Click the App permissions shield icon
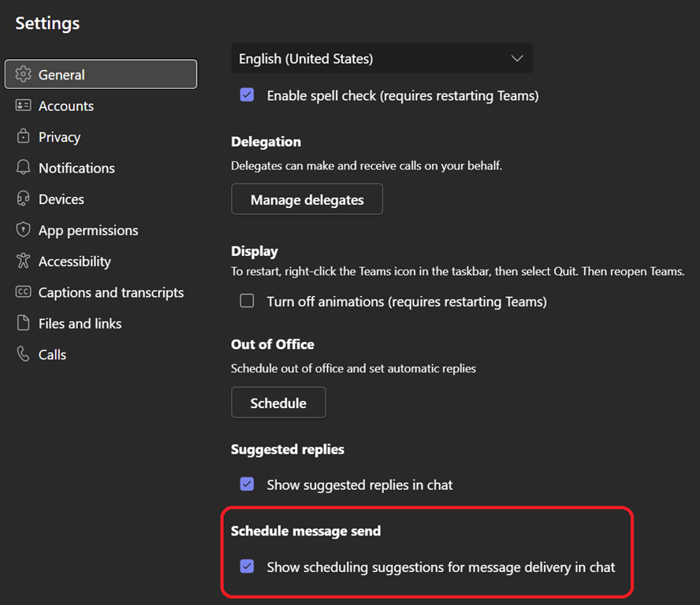700x605 pixels. coord(24,230)
